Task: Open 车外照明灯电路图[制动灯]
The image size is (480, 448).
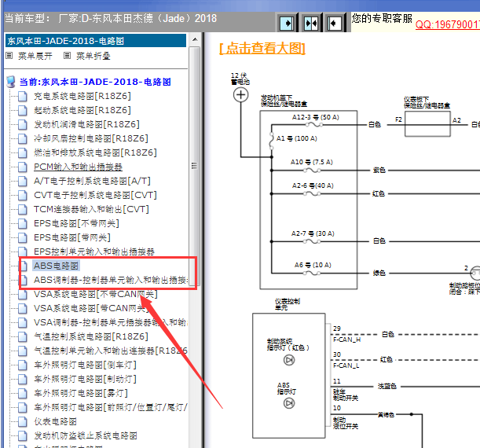Action: tap(85, 379)
